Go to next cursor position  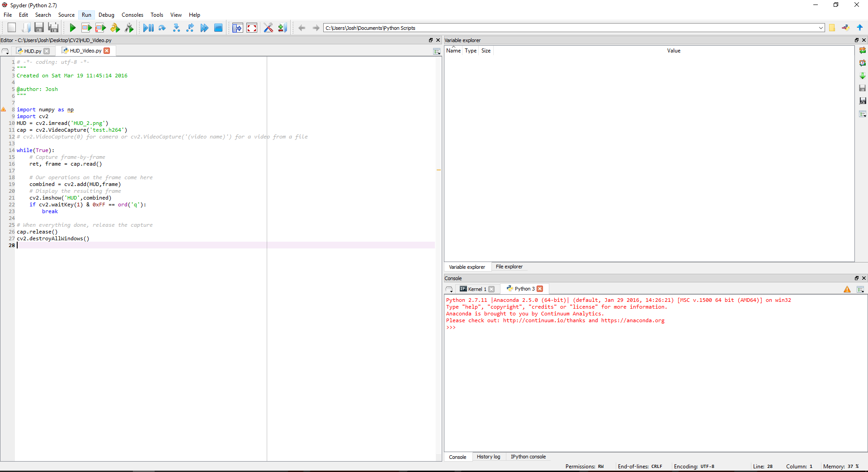[316, 28]
